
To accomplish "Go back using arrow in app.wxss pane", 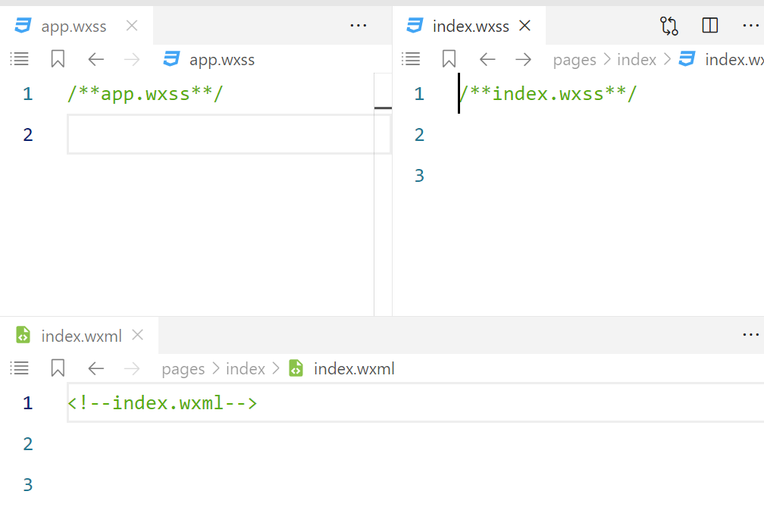I will tap(96, 59).
